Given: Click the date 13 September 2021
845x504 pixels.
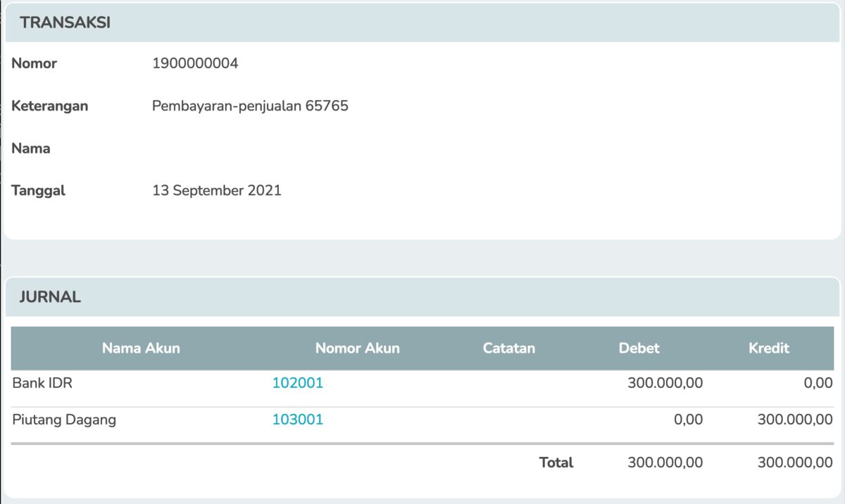Looking at the screenshot, I should tap(216, 191).
